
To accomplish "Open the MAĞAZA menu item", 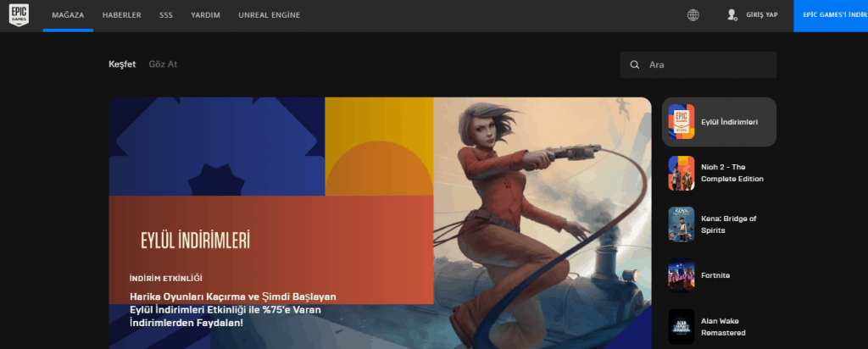I will 68,15.
